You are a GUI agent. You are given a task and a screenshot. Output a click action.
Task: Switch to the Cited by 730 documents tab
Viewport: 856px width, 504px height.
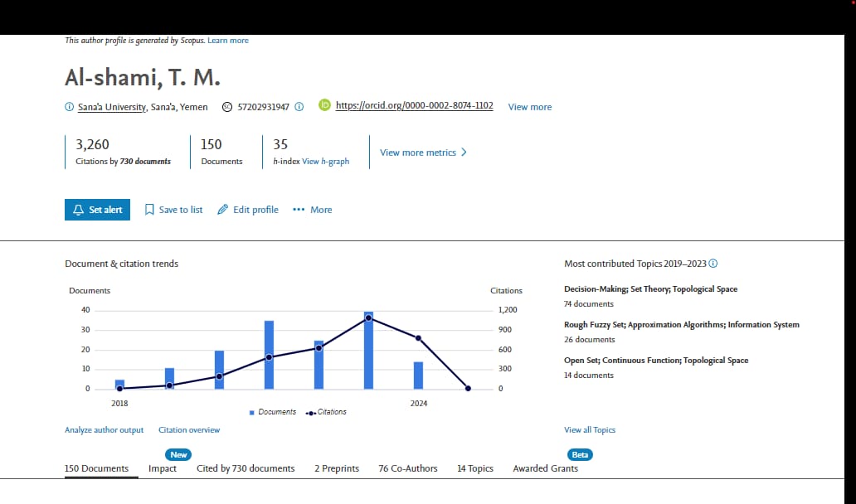pyautogui.click(x=246, y=468)
